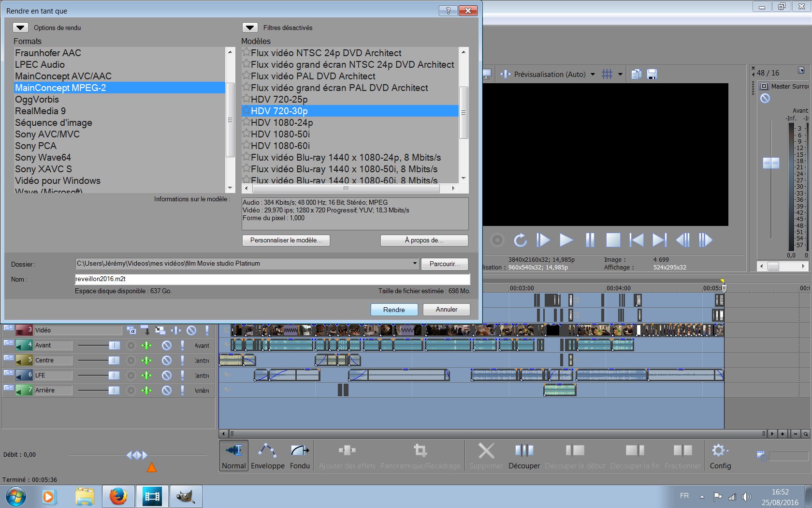This screenshot has height=508, width=812.
Task: Step to previous frame
Action: click(x=682, y=240)
